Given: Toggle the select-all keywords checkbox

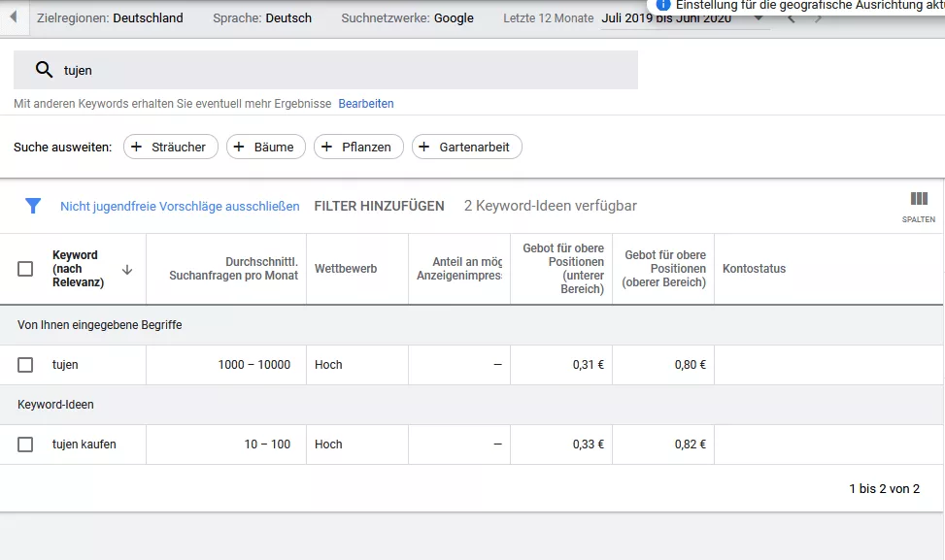Looking at the screenshot, I should [x=25, y=269].
